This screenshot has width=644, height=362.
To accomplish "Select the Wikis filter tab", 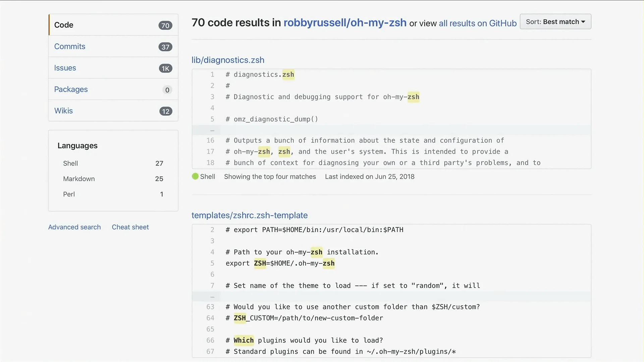I will [x=63, y=111].
